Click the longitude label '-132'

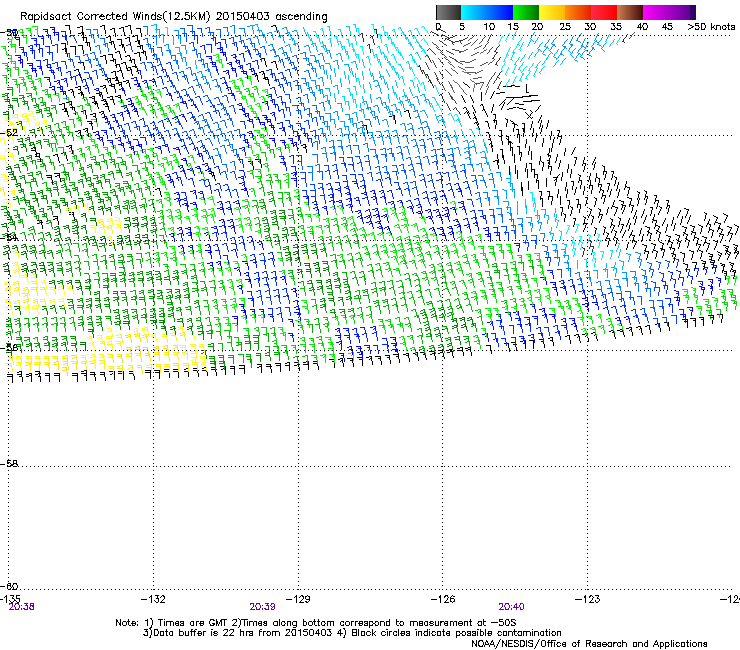coord(153,599)
